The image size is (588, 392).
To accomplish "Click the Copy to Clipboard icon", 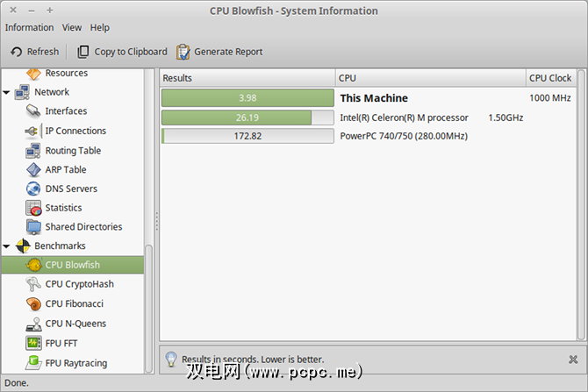I will coord(82,52).
